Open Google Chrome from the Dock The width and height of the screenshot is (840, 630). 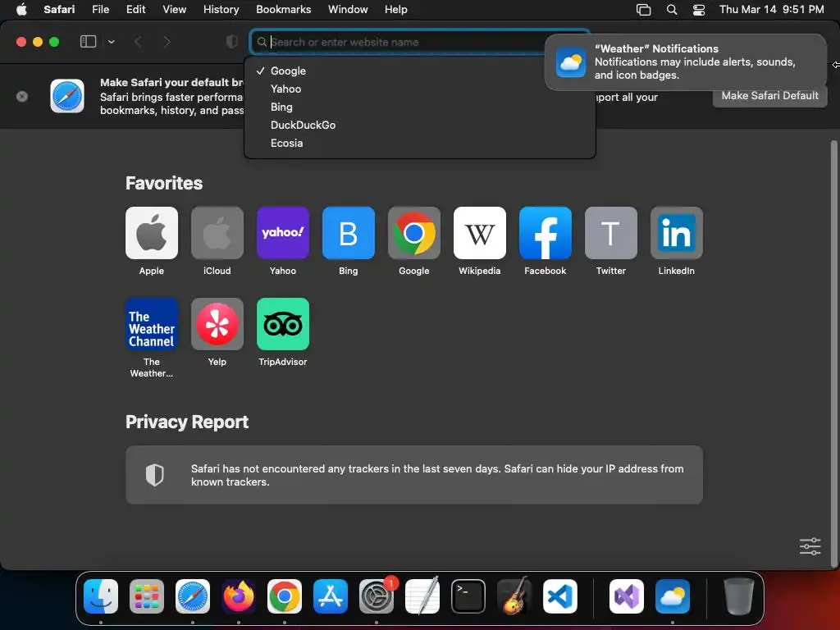(x=285, y=596)
